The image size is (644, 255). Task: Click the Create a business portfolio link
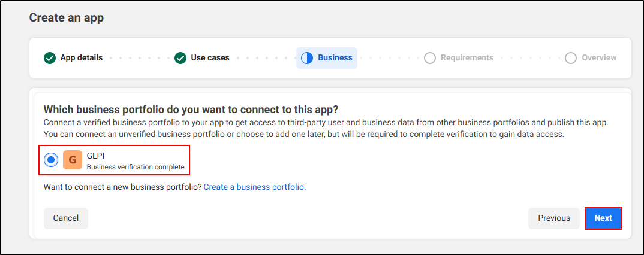255,187
